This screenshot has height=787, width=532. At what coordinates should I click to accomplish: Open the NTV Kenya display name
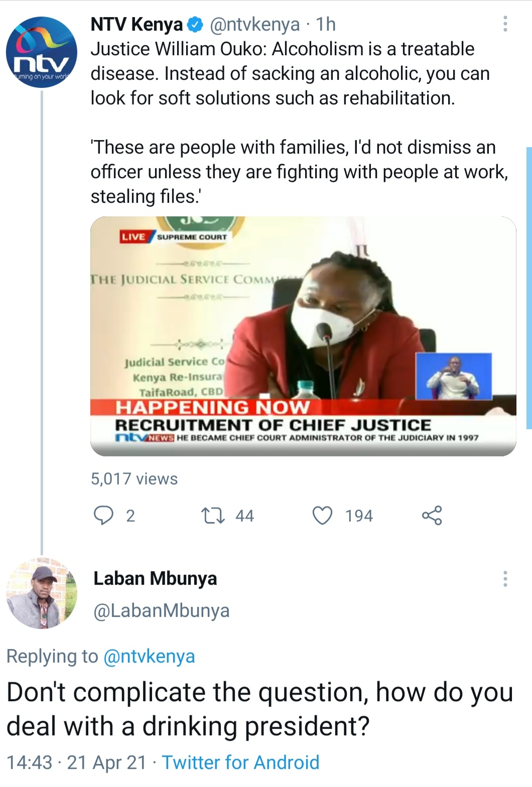(137, 24)
